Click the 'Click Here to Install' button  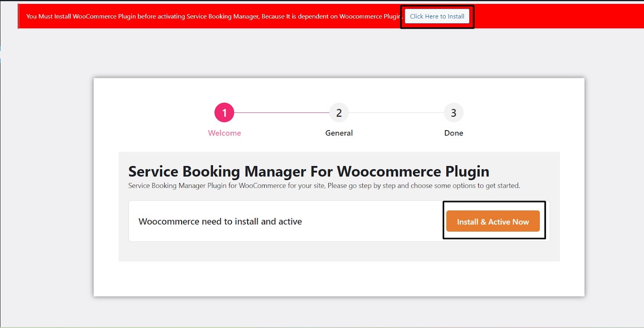(437, 17)
